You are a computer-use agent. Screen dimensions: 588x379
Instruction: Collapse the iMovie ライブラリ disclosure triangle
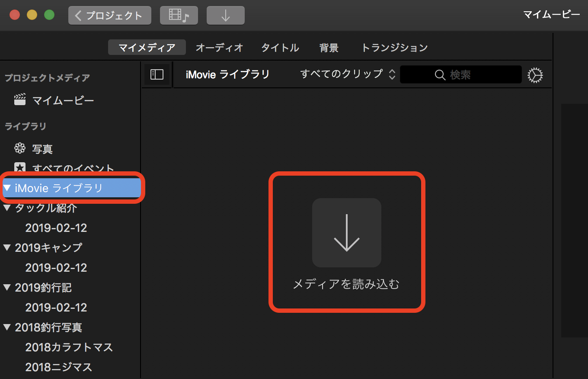(x=7, y=188)
